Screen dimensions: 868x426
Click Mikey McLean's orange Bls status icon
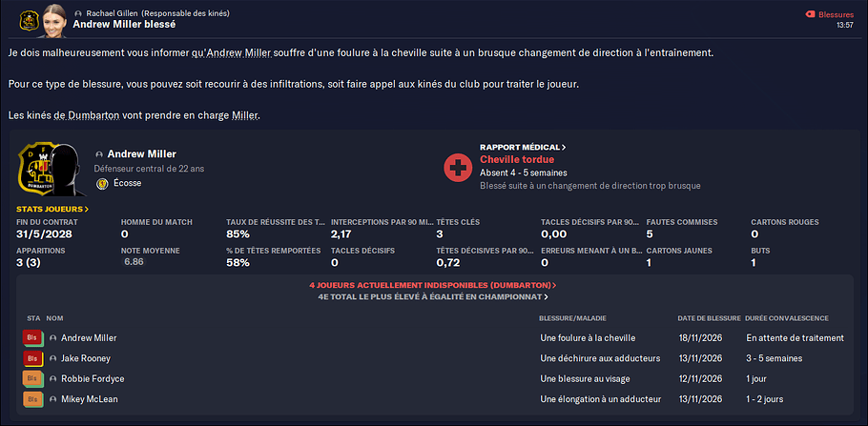click(32, 399)
